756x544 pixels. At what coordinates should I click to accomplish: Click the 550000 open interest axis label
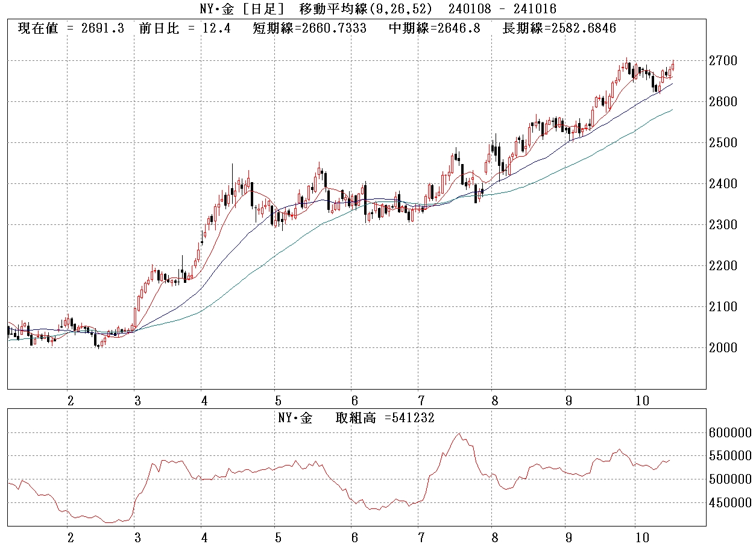pyautogui.click(x=731, y=456)
